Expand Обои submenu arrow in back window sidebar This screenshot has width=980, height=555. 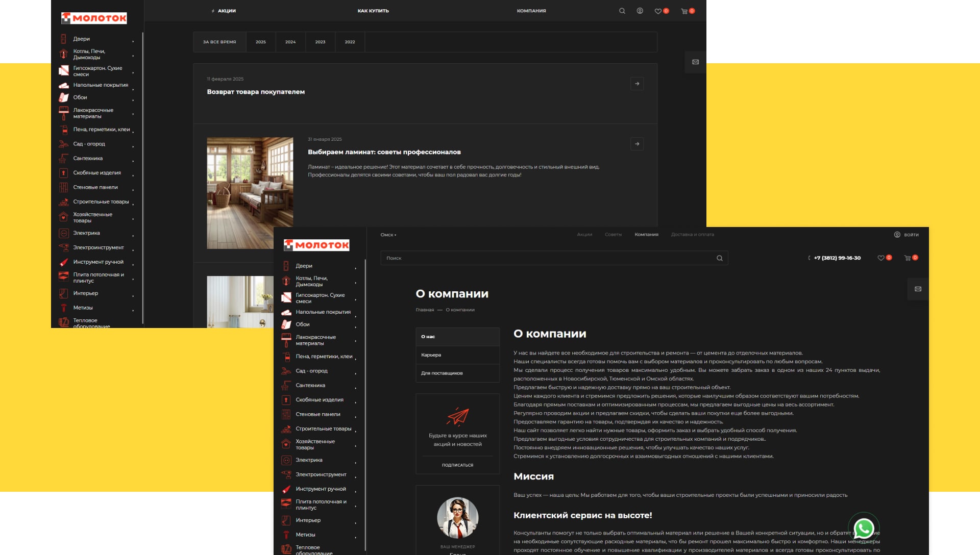pyautogui.click(x=133, y=99)
